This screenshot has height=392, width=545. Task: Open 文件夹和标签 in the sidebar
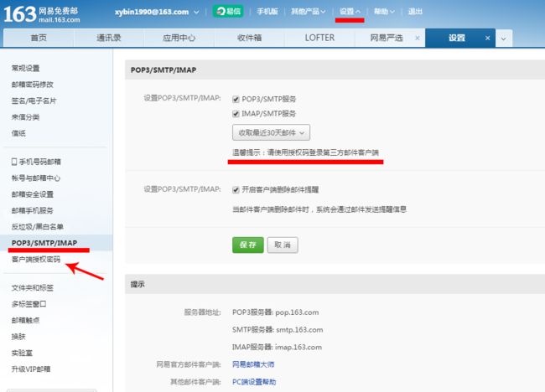pyautogui.click(x=33, y=288)
